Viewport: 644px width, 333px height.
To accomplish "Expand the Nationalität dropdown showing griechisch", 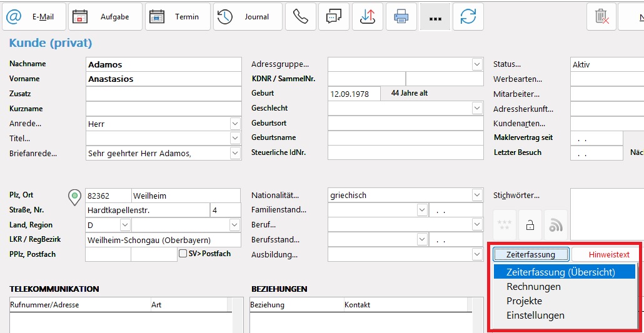I will tap(477, 196).
